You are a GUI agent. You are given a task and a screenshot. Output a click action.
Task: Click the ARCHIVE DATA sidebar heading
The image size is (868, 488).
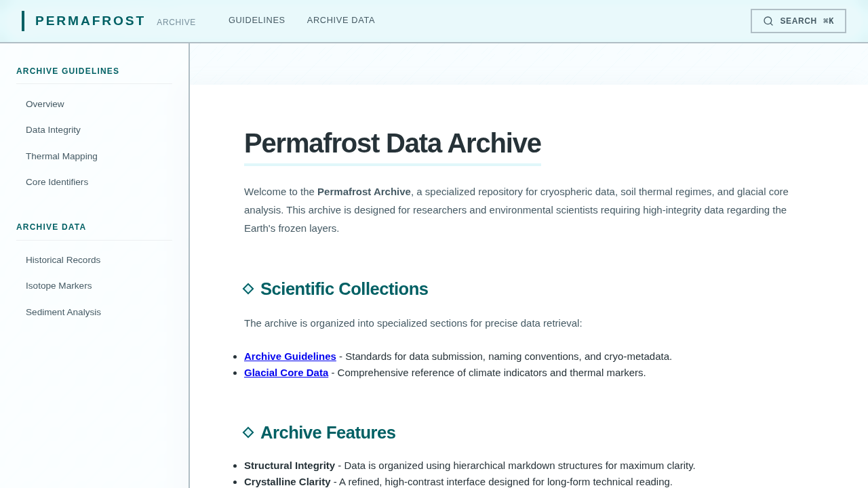(x=51, y=226)
